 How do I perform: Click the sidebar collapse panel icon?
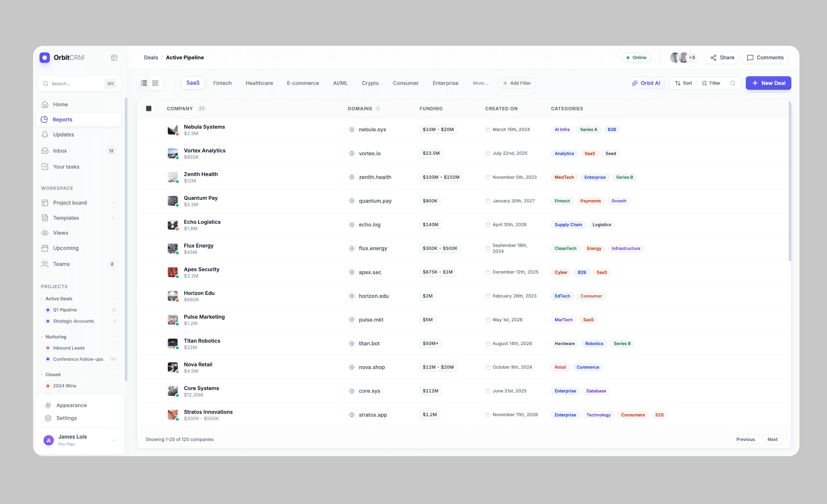(114, 58)
